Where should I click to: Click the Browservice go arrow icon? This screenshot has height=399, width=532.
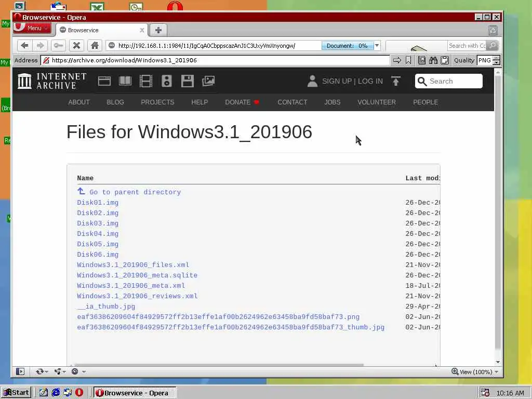396,60
